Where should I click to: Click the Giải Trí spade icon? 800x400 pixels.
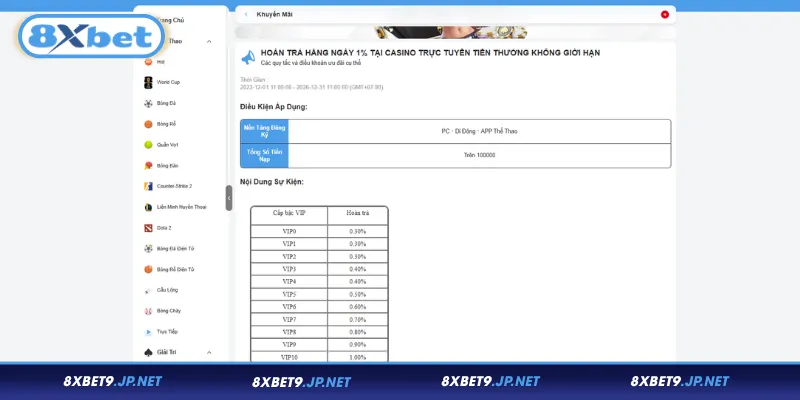148,353
